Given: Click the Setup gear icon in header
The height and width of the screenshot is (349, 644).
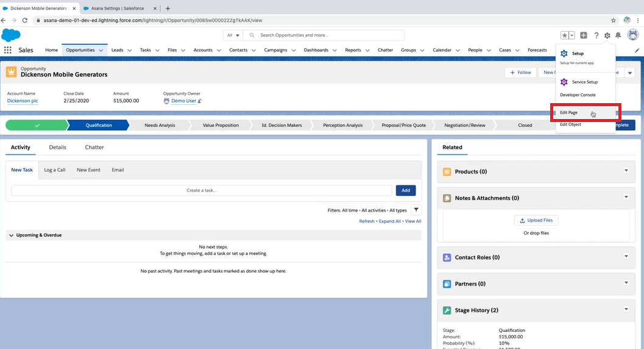Looking at the screenshot, I should [x=607, y=35].
